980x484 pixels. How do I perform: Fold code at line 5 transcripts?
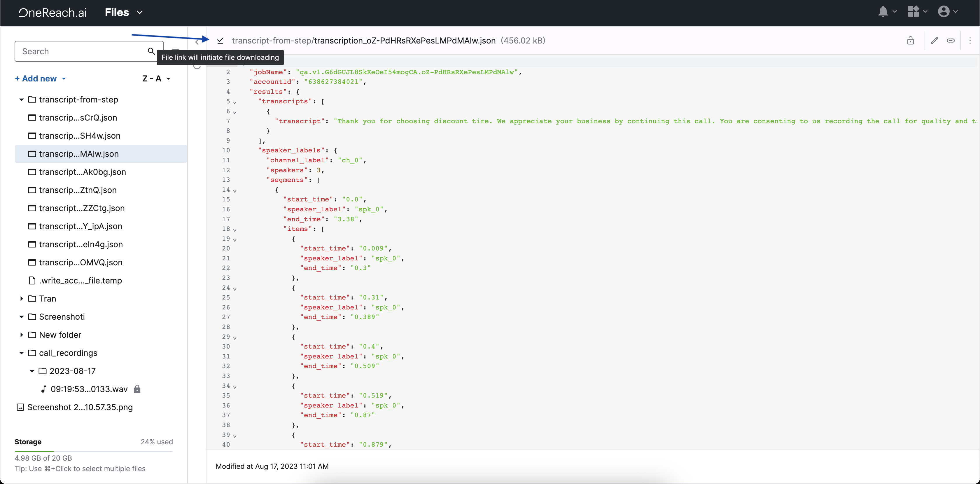click(x=235, y=102)
